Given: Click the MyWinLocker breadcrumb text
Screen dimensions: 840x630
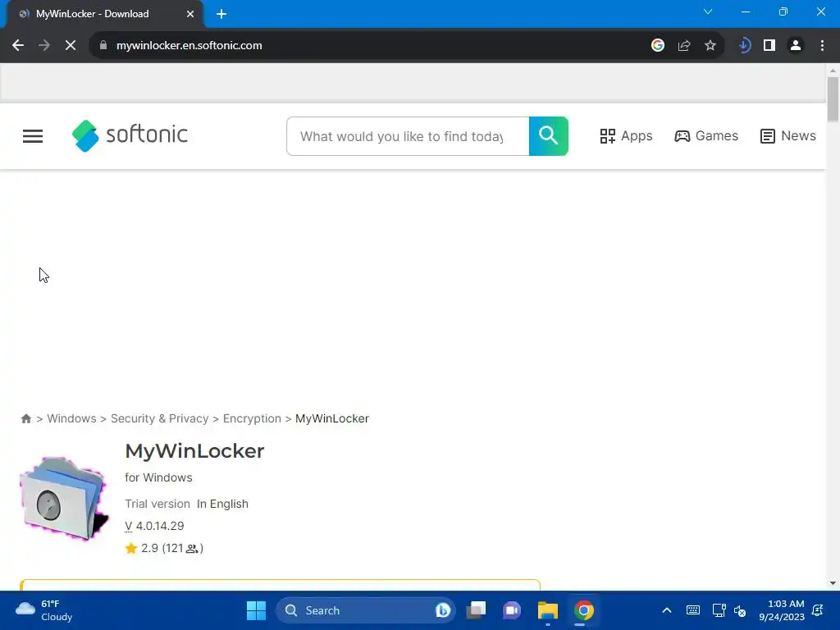Looking at the screenshot, I should pyautogui.click(x=332, y=418).
